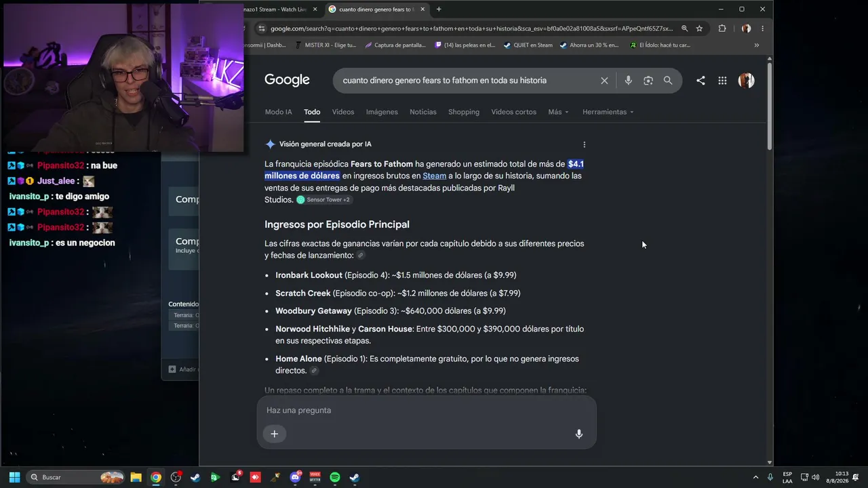
Task: Open the El Ídolo bookmark
Action: pyautogui.click(x=660, y=45)
